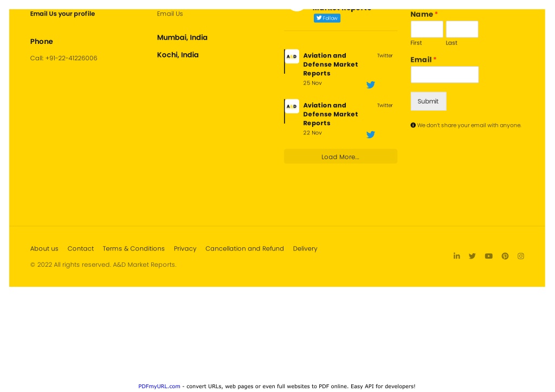Click the Submit button
Screen dimensions: 555x392
(x=428, y=101)
